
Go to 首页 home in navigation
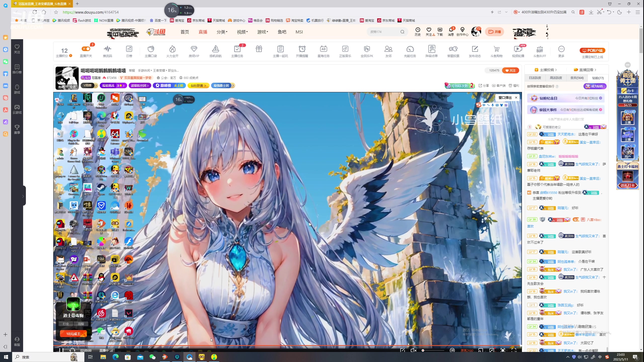[x=185, y=32]
